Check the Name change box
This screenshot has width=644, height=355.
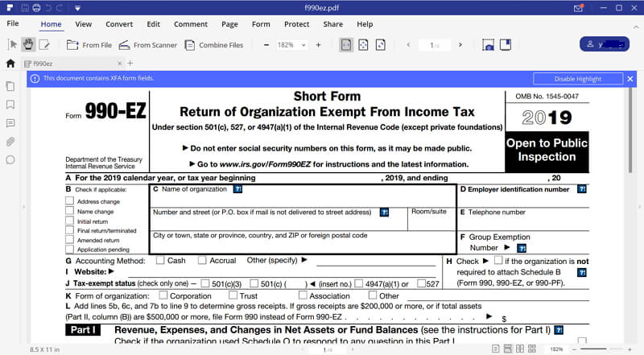click(x=70, y=210)
